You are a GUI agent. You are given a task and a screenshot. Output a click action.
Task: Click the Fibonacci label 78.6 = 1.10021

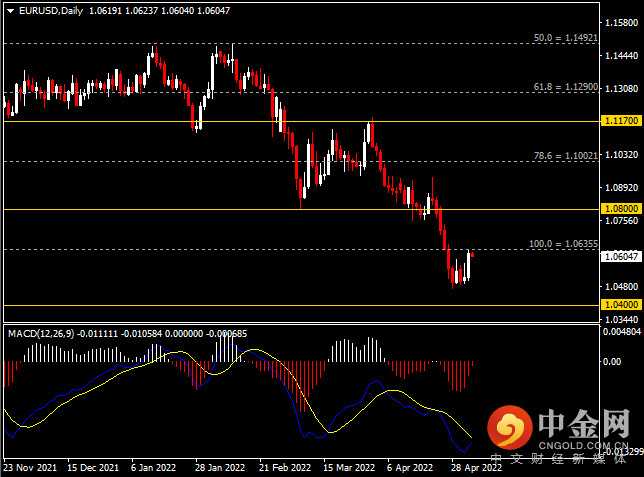pos(566,156)
